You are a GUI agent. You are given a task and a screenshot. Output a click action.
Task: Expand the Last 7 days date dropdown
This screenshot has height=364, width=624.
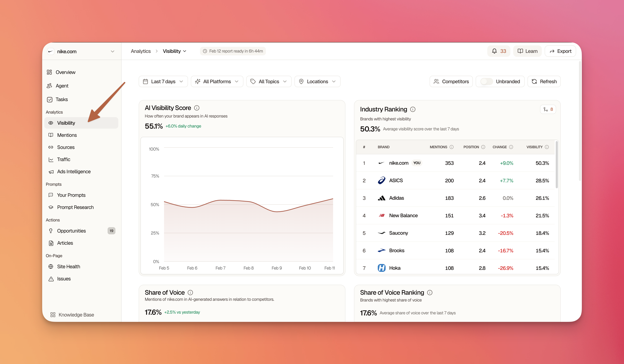163,82
